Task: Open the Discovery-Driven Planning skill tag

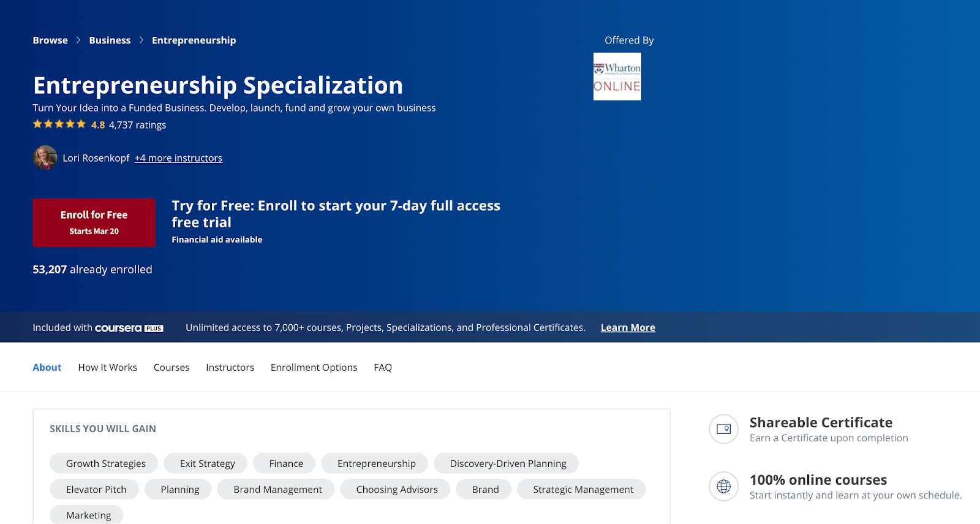Action: 507,463
